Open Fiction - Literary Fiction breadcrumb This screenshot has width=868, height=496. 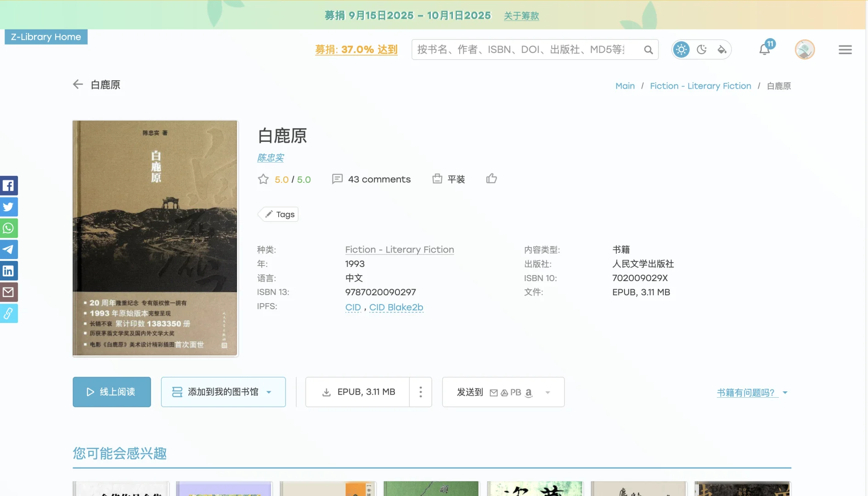coord(700,86)
